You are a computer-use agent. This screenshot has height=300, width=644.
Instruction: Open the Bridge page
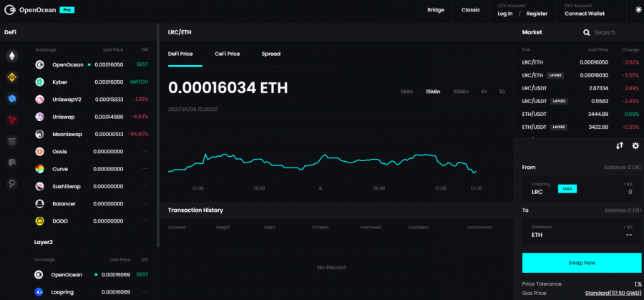point(436,10)
